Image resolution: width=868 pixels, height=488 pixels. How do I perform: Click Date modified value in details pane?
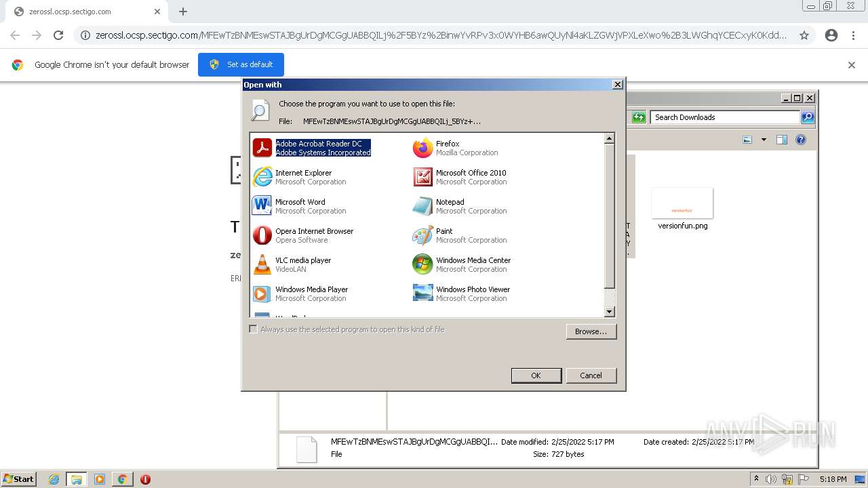[x=583, y=442]
